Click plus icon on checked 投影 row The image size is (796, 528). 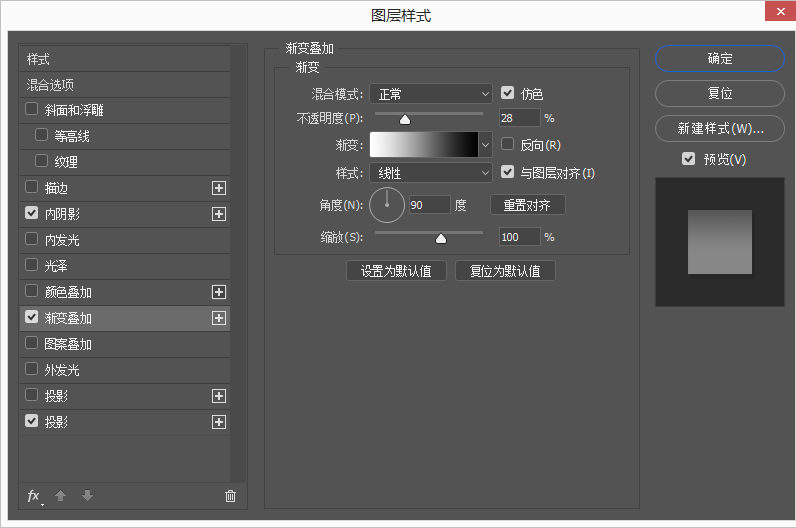point(219,422)
